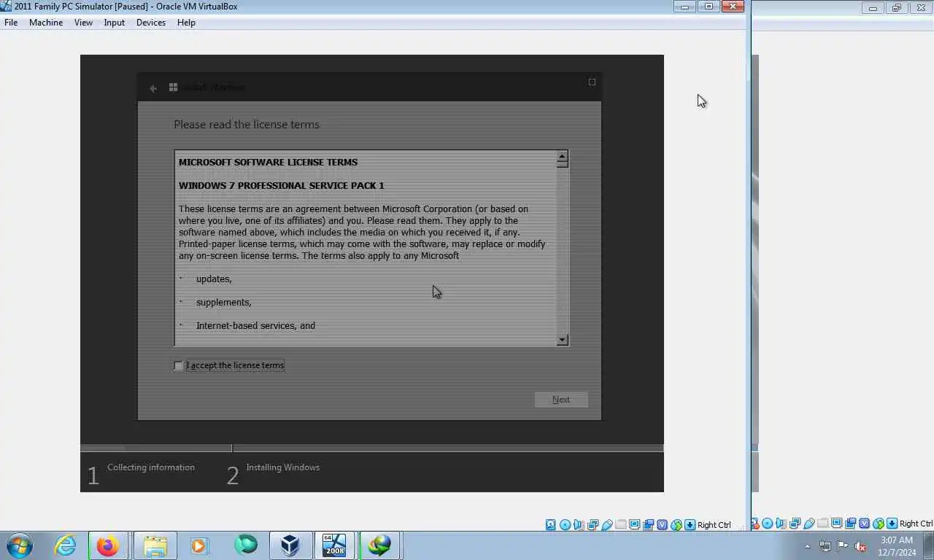Click the license text scrollbar thumb
Image resolution: width=934 pixels, height=560 pixels.
(x=562, y=163)
